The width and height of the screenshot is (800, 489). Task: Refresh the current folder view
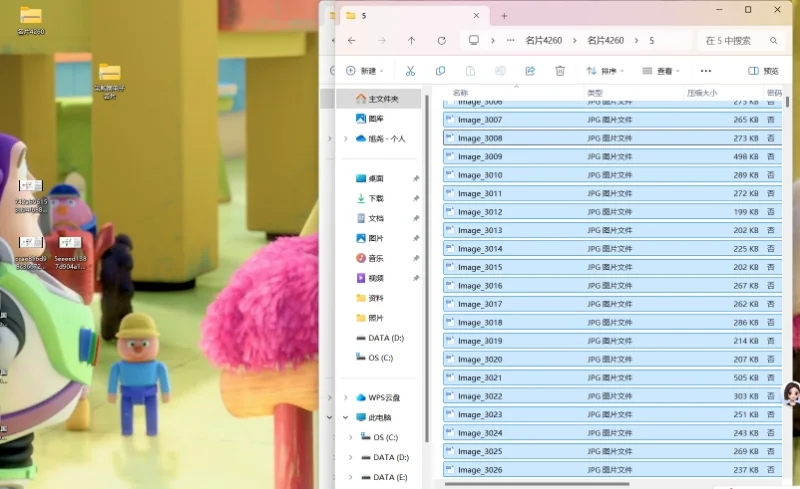441,40
